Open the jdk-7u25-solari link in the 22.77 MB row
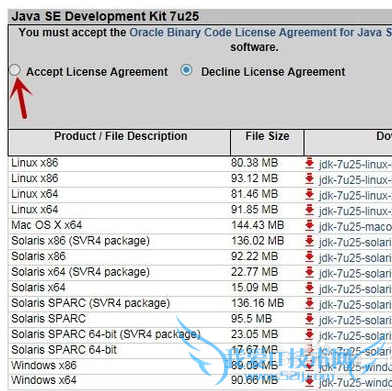 pyautogui.click(x=355, y=273)
